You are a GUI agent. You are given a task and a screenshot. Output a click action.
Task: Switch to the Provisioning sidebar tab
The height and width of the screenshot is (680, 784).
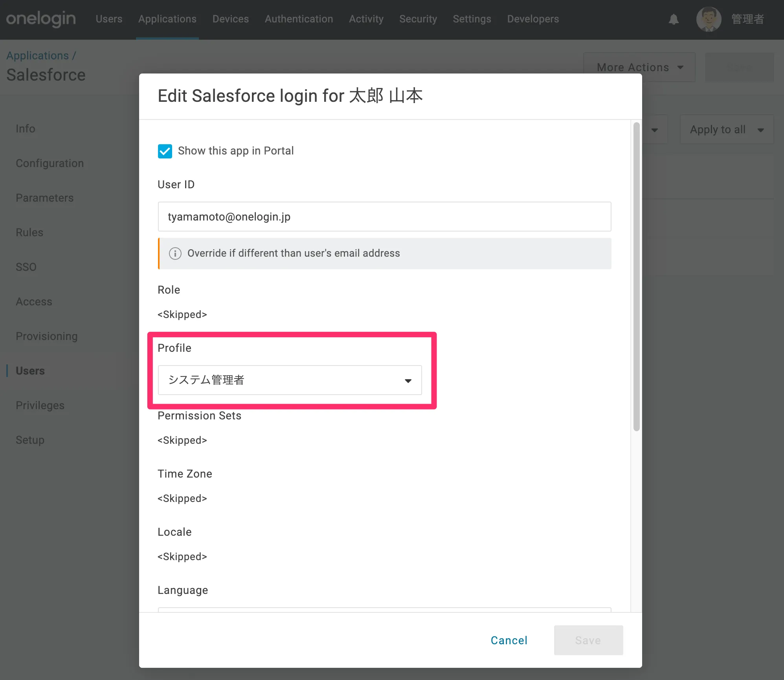(x=47, y=336)
